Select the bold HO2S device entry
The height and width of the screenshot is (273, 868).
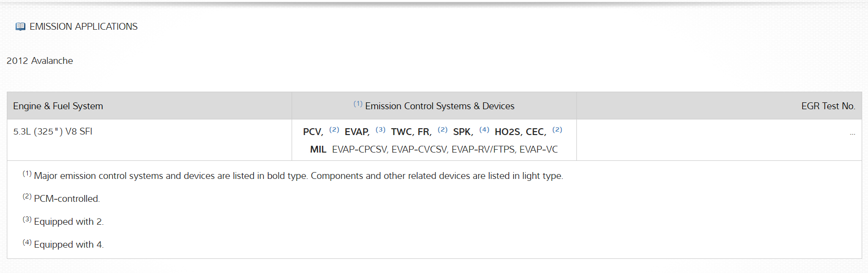pos(507,132)
